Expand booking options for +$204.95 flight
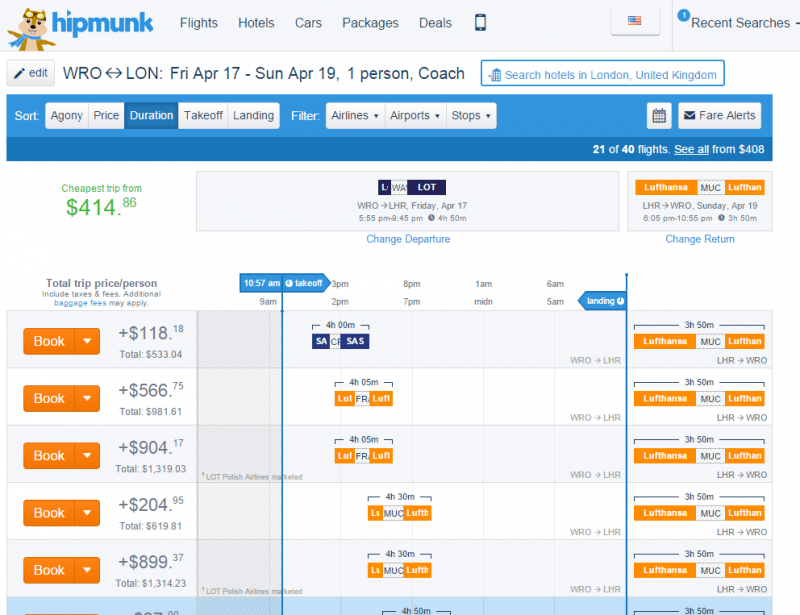The height and width of the screenshot is (615, 800). (x=87, y=513)
